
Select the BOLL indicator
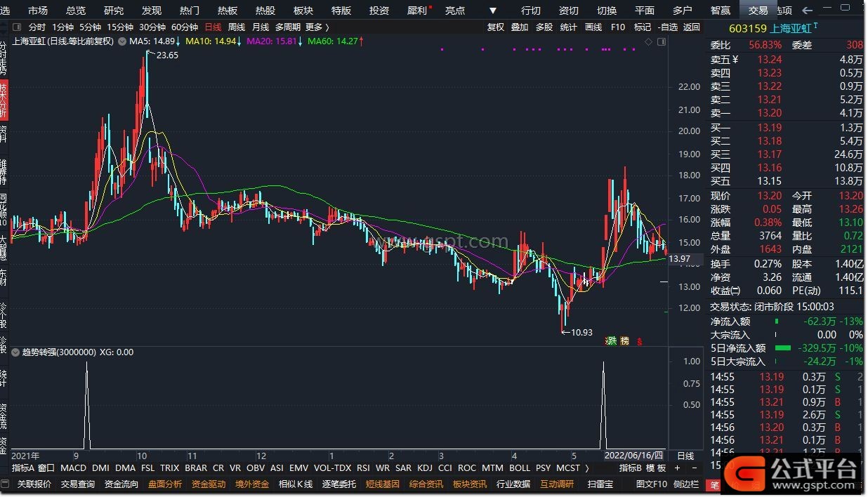[520, 468]
